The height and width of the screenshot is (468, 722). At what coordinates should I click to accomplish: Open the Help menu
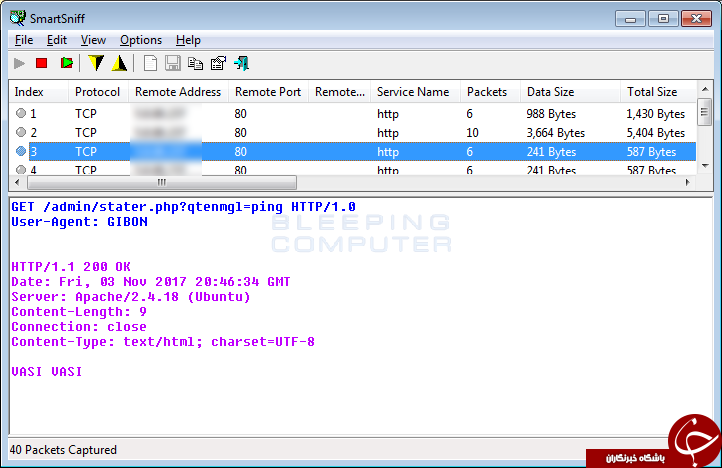coord(188,40)
